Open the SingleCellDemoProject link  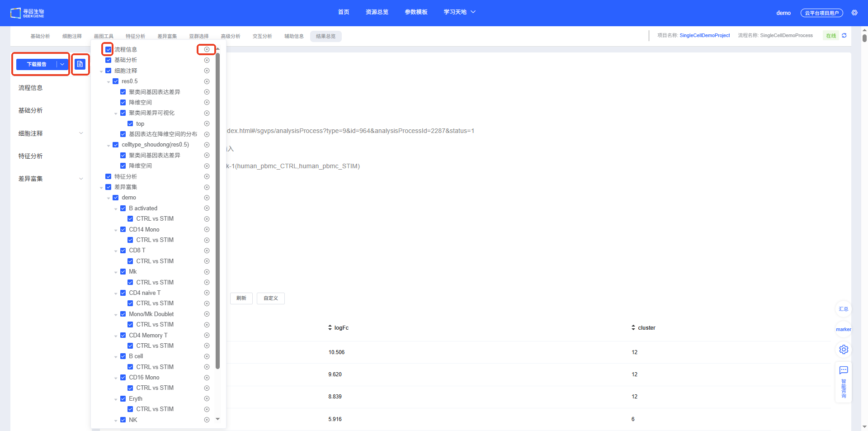point(704,35)
